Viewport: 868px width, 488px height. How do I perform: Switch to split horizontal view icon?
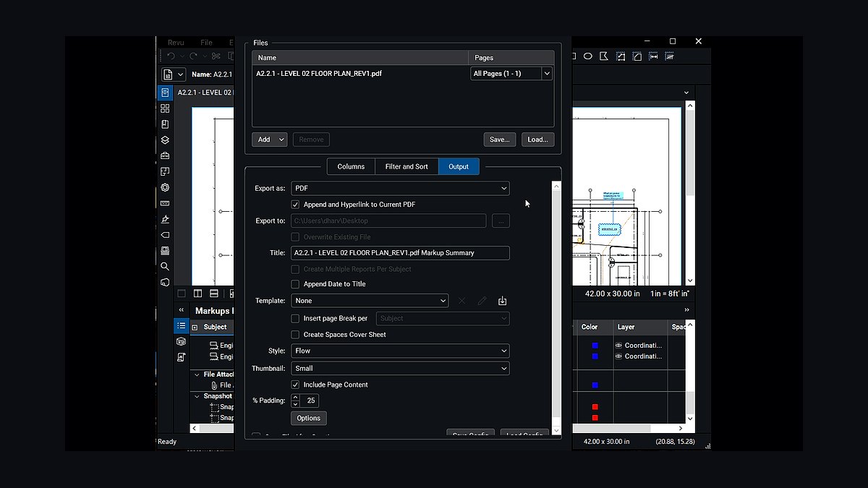[x=213, y=294]
